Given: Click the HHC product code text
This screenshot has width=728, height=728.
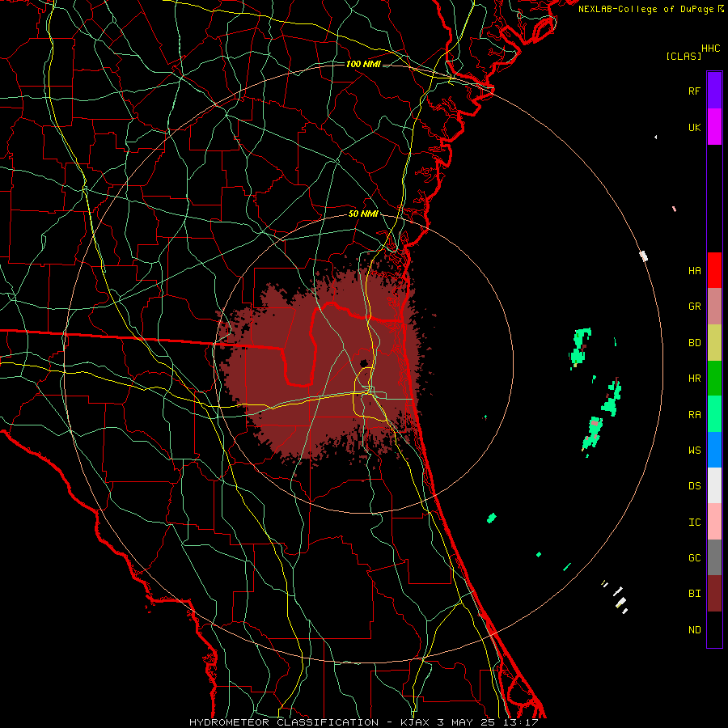Looking at the screenshot, I should pos(711,49).
